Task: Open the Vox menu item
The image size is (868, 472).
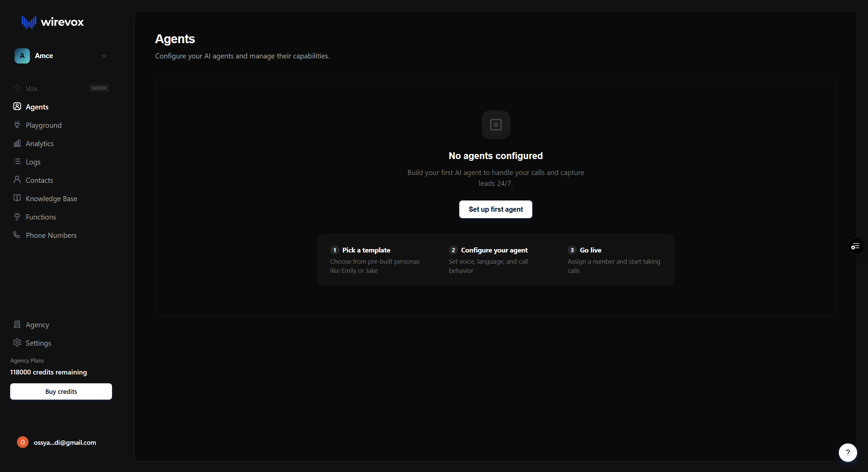Action: pos(32,88)
